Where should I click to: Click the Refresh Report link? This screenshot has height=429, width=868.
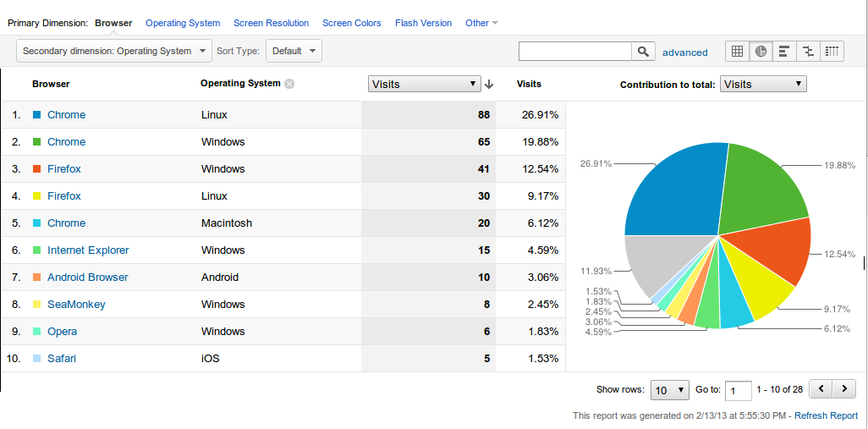coord(827,415)
